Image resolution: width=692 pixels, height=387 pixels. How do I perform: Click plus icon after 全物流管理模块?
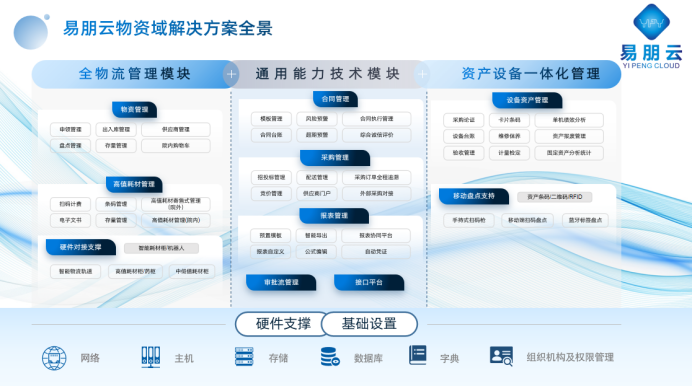pos(231,74)
